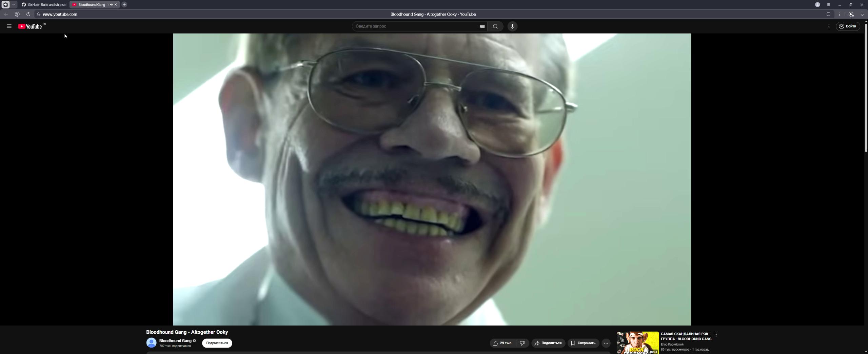The image size is (868, 354).
Task: Dislike the video via thumbs-down
Action: pos(522,343)
